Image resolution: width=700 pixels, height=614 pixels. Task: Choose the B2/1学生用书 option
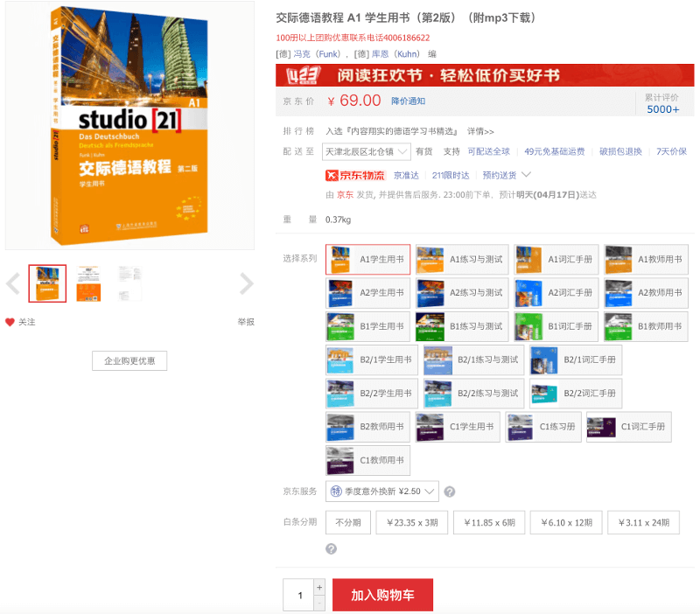[372, 359]
